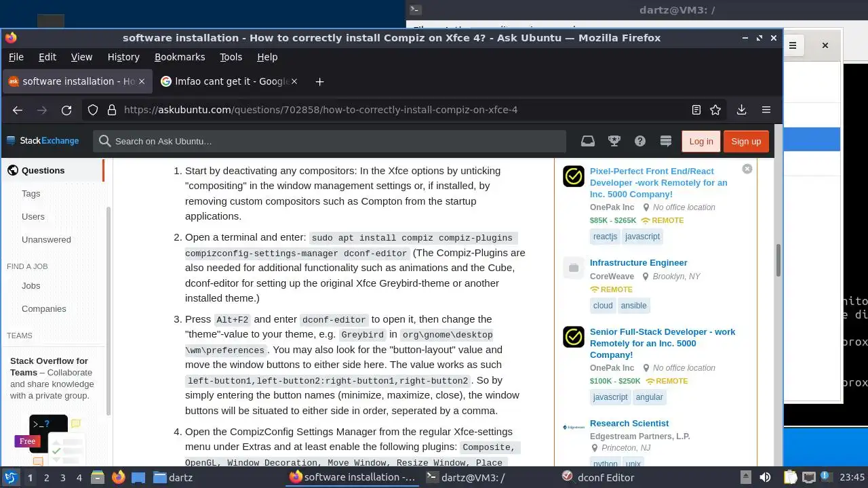Reload the current Ask Ubuntu page
Viewport: 868px width, 488px height.
(66, 110)
